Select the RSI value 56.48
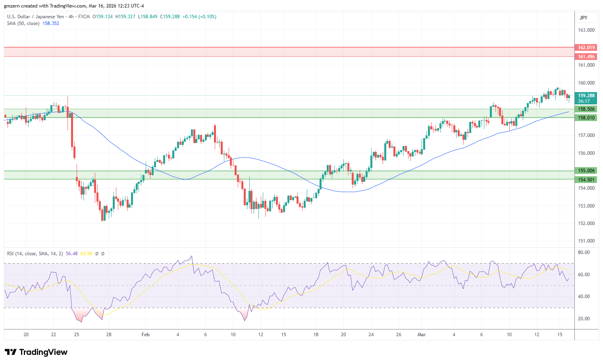 click(x=72, y=253)
